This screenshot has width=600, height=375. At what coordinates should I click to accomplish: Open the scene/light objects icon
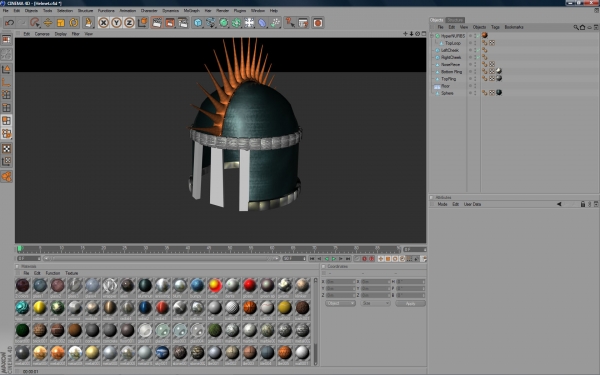tap(249, 23)
